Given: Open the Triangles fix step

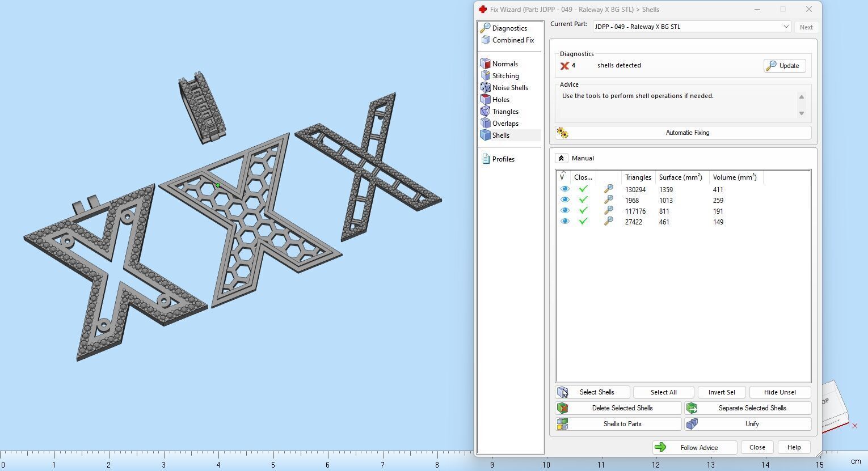Looking at the screenshot, I should tap(505, 112).
